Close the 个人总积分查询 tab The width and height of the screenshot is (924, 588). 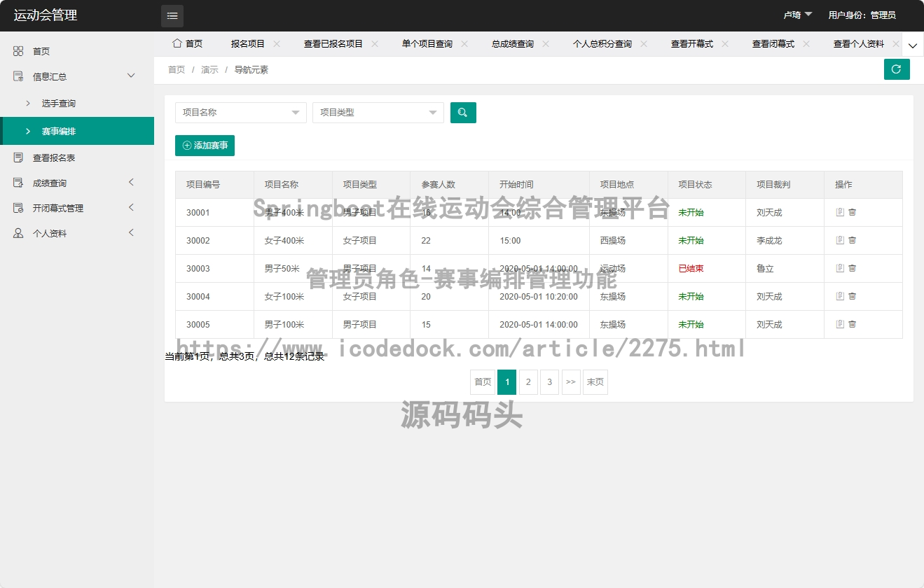tap(644, 43)
